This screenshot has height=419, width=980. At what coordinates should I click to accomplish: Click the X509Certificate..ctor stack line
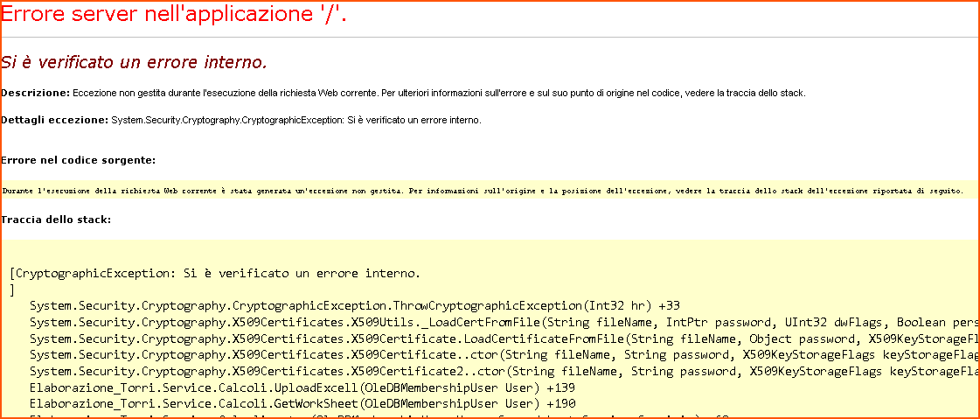pyautogui.click(x=504, y=354)
